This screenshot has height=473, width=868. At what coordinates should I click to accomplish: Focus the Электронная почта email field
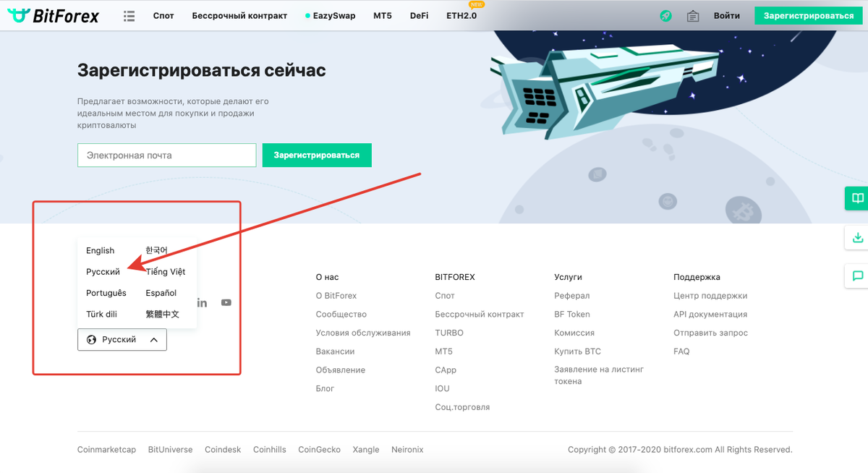(167, 155)
